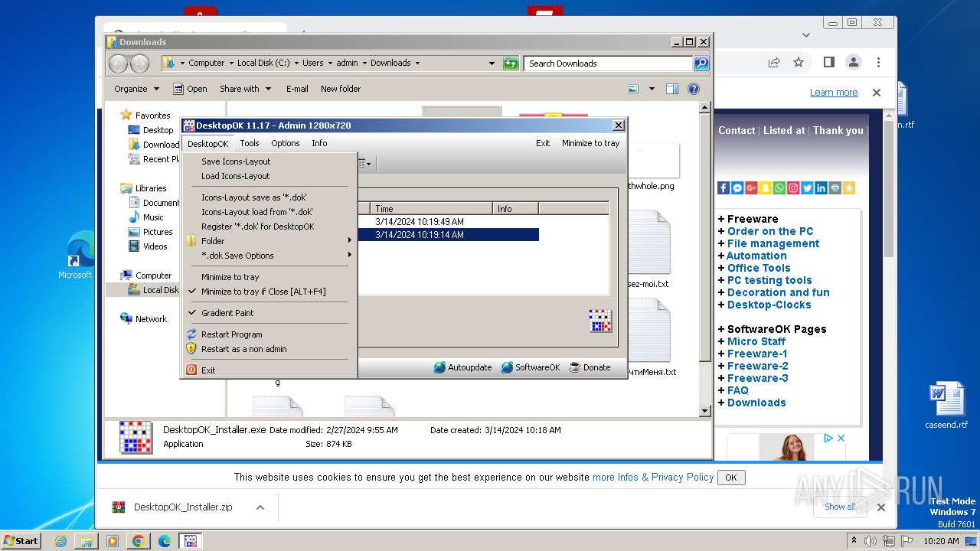
Task: Click the Explorer help icon
Action: pos(694,89)
